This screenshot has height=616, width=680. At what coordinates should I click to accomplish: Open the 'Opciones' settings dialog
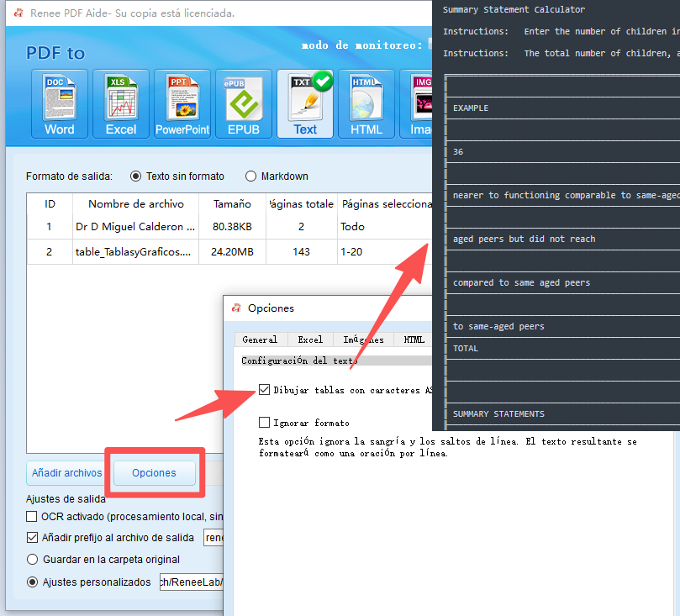coord(154,472)
